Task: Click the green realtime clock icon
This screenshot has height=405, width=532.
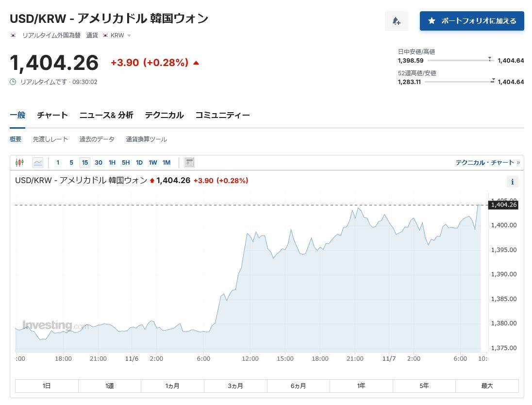Action: click(x=13, y=82)
